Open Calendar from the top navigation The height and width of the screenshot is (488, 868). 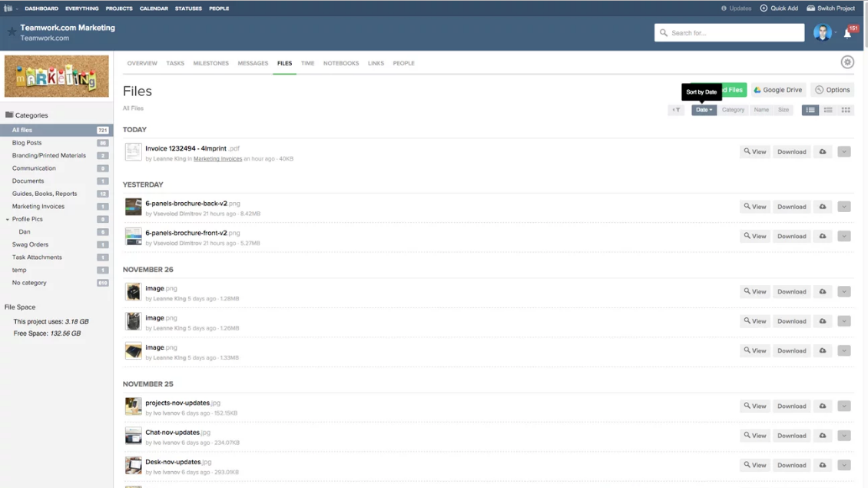(x=154, y=8)
